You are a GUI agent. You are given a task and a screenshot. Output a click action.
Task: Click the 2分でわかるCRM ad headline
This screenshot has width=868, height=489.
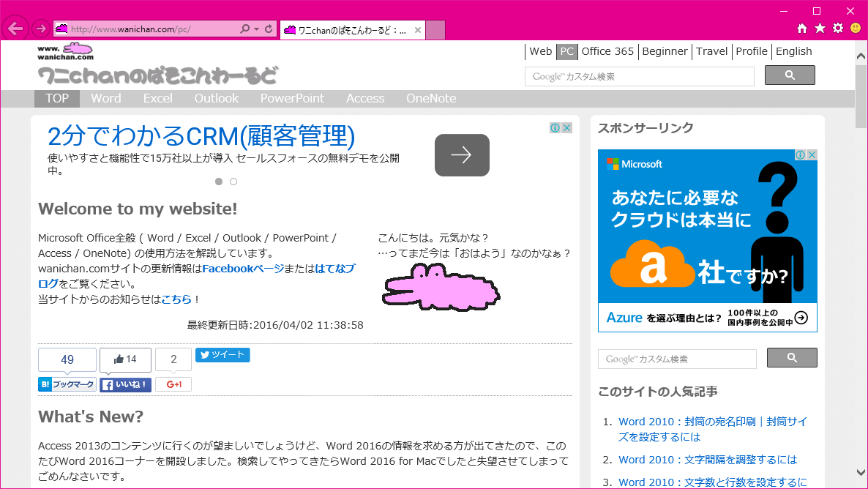pyautogui.click(x=201, y=136)
